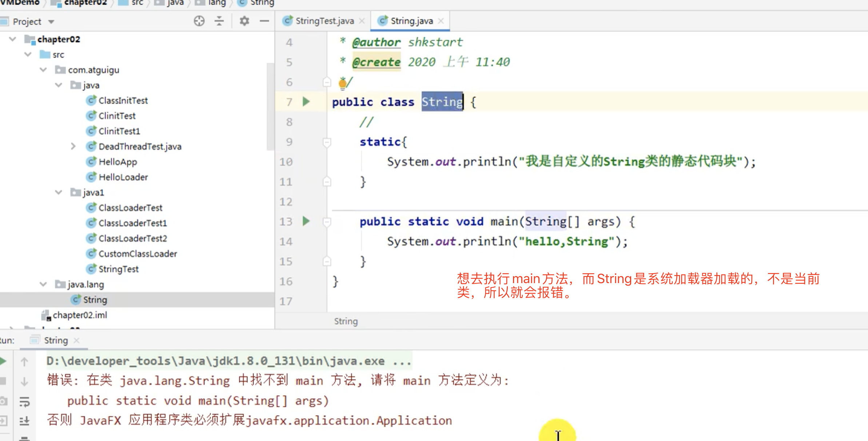Screen dimensions: 868x441
Task: Click the scroll to end console icon
Action: 24,421
